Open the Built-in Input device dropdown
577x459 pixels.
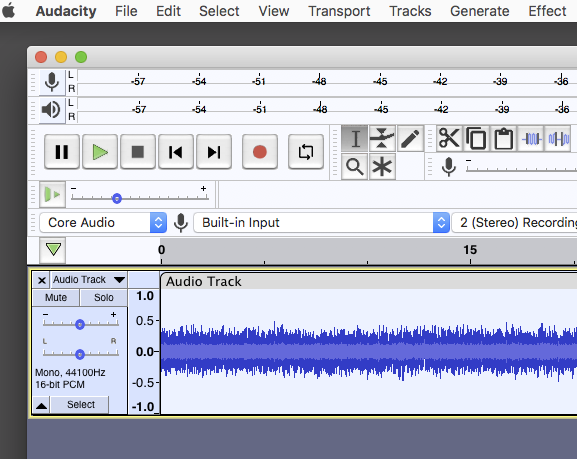click(321, 222)
